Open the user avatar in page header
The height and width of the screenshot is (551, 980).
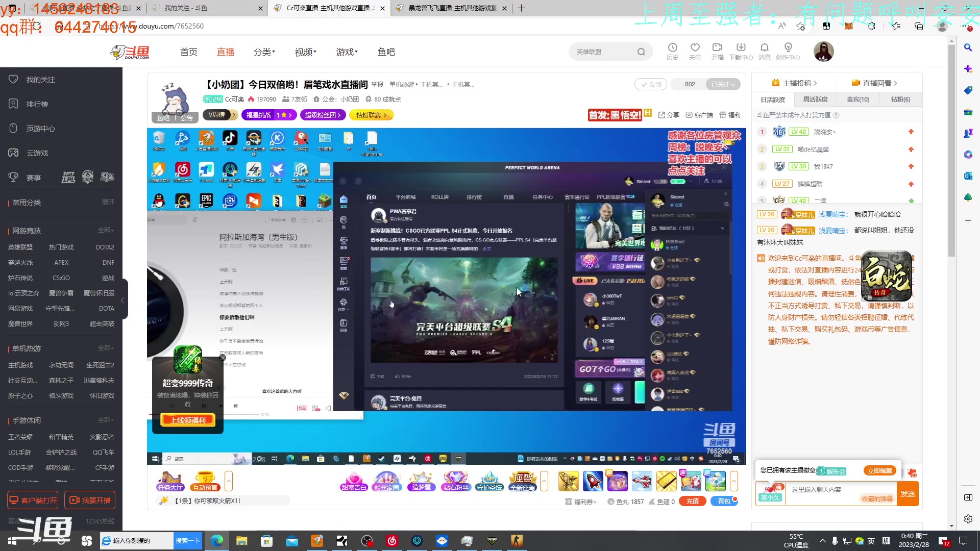click(823, 52)
